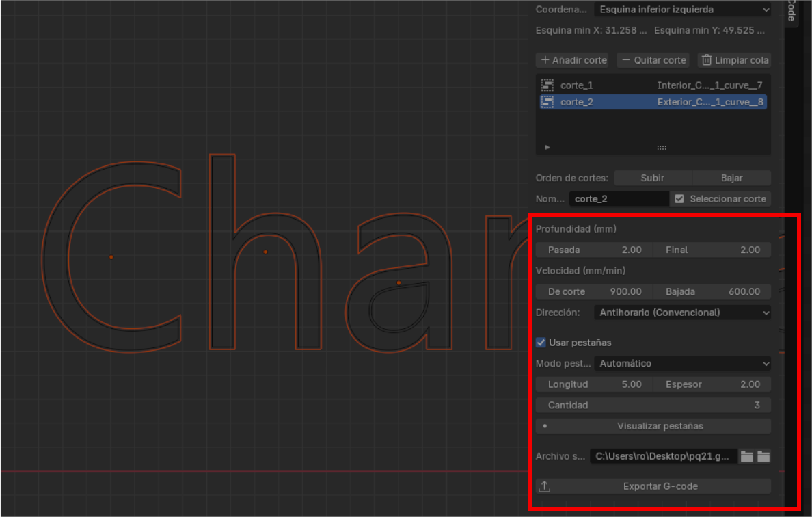Remove a cut with Quitar corte
This screenshot has height=517, width=812.
tap(653, 60)
